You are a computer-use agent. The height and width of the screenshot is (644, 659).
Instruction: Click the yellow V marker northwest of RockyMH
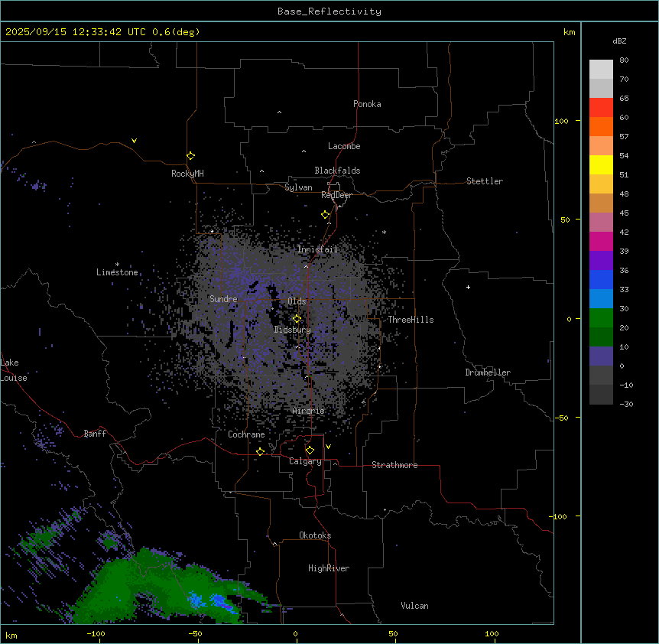click(x=134, y=141)
